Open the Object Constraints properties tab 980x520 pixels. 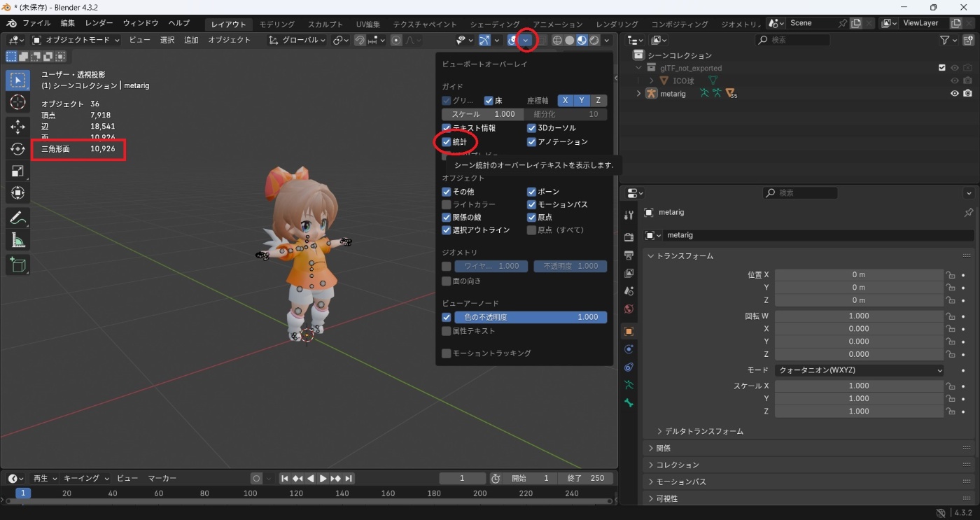[629, 367]
